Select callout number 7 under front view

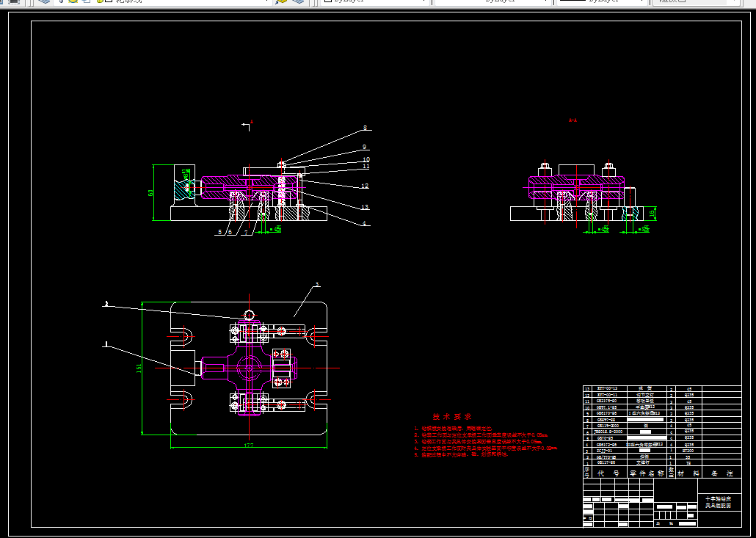tap(247, 232)
